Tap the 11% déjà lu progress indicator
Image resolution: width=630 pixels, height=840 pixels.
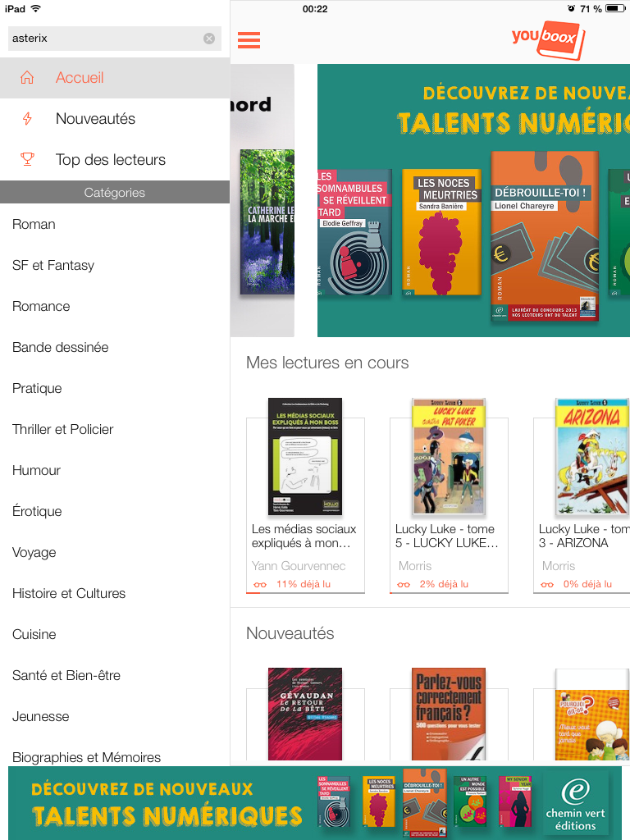tap(304, 584)
